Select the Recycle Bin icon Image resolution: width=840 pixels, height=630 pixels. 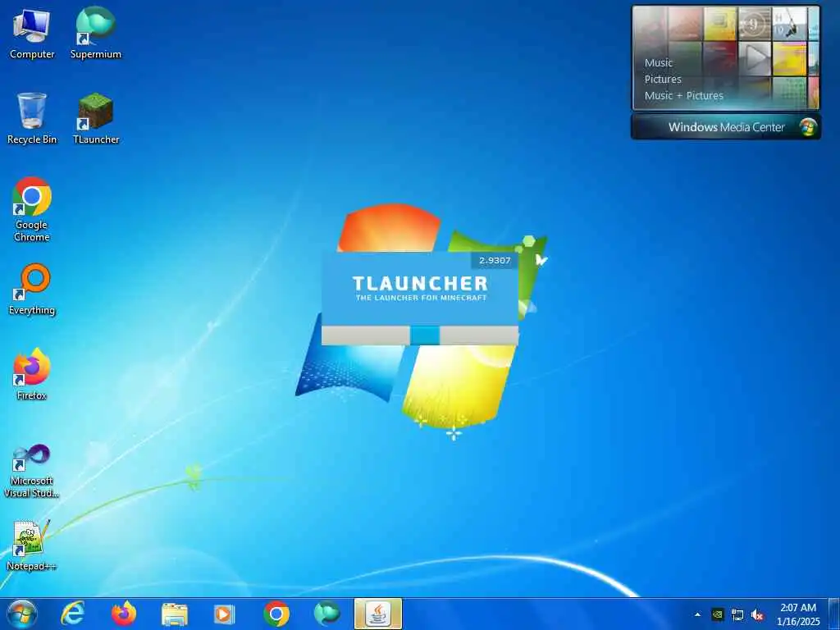point(32,118)
